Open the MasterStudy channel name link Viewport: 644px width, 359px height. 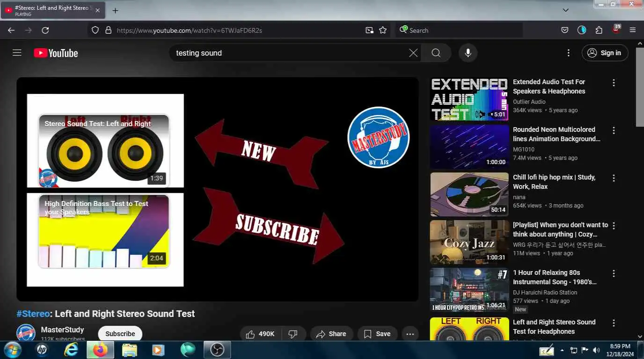62,330
